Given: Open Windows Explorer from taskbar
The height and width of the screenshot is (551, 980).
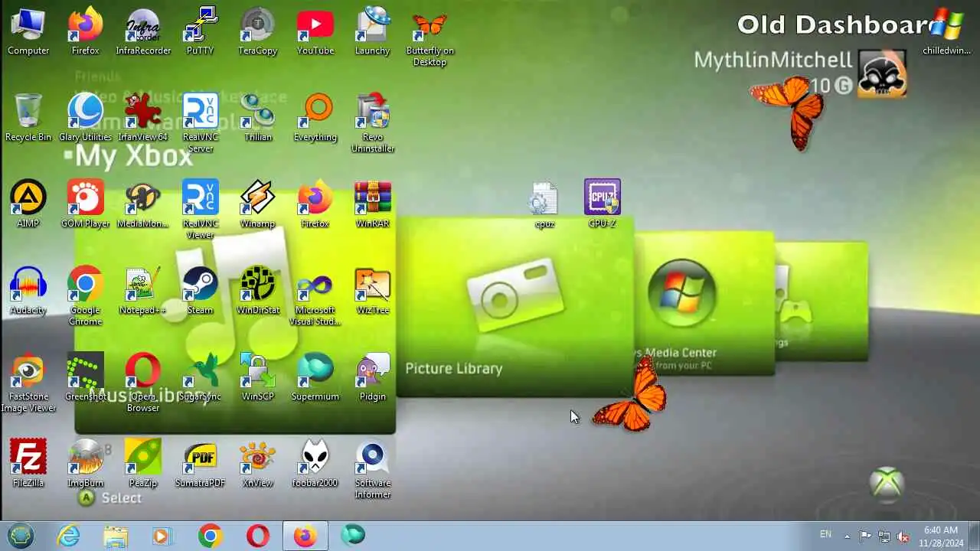Looking at the screenshot, I should coord(116,536).
